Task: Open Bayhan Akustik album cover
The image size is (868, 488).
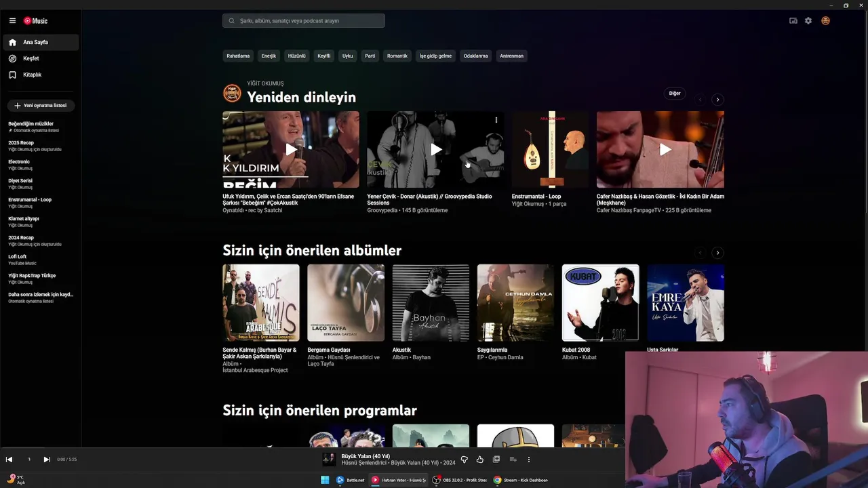Action: click(431, 303)
